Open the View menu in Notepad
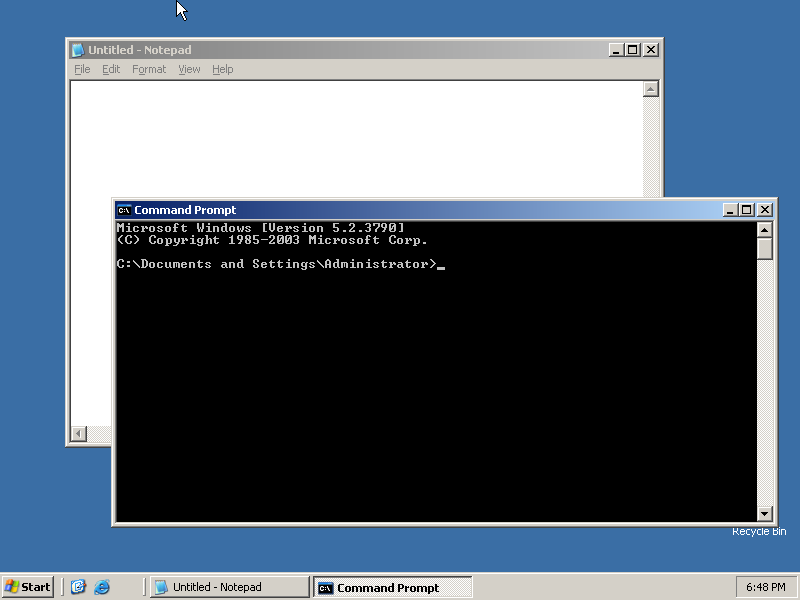 pos(189,69)
